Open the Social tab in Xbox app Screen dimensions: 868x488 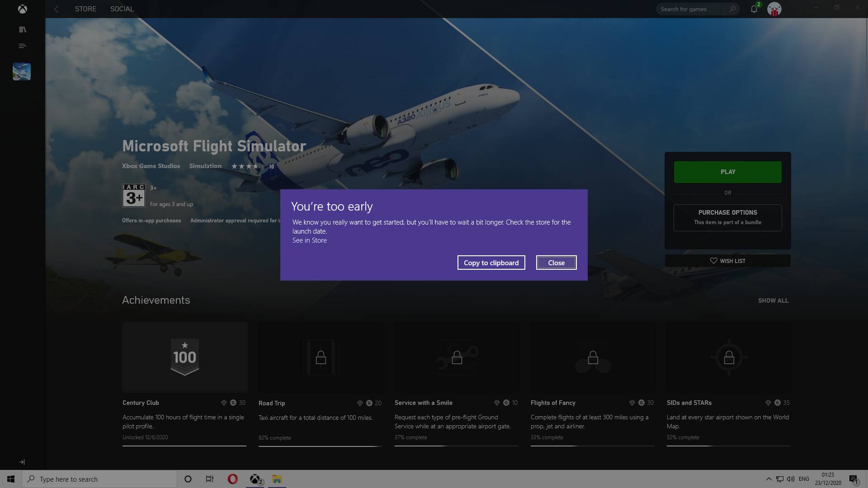point(122,8)
